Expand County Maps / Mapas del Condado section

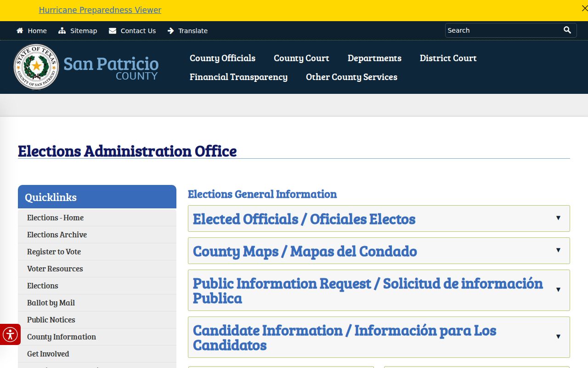[379, 251]
